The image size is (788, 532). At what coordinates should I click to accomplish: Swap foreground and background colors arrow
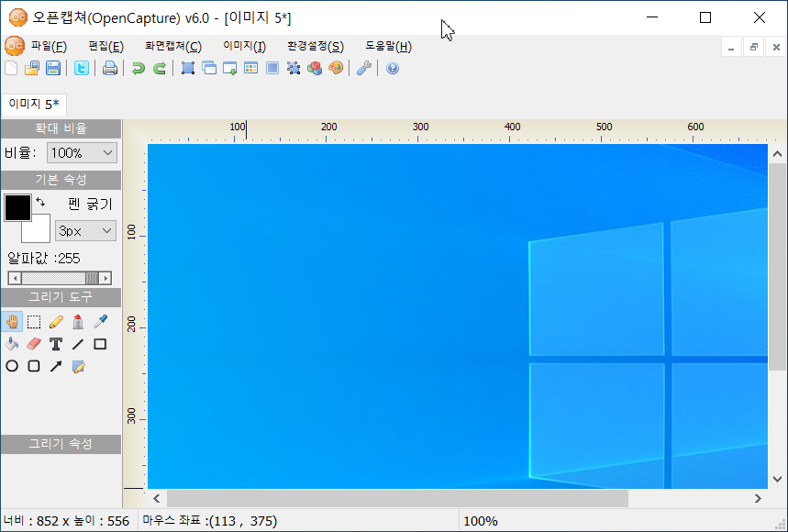[x=40, y=202]
